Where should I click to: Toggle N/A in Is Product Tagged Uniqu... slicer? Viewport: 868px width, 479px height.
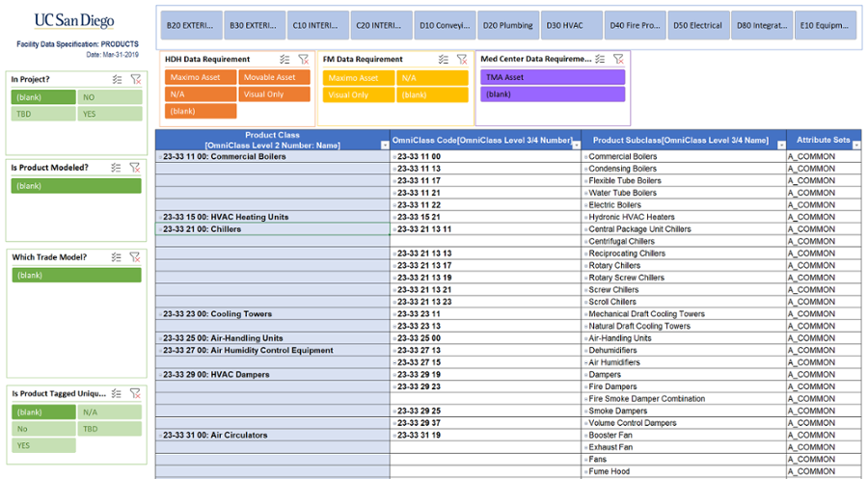pyautogui.click(x=110, y=412)
